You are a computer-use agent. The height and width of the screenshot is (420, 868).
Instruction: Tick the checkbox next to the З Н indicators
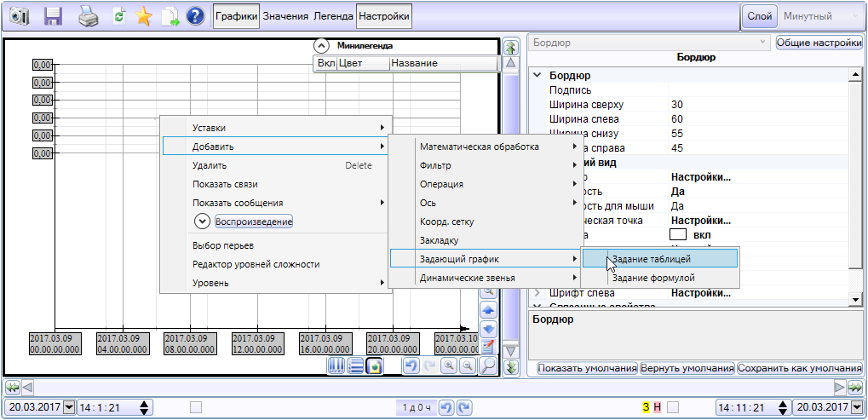(673, 408)
